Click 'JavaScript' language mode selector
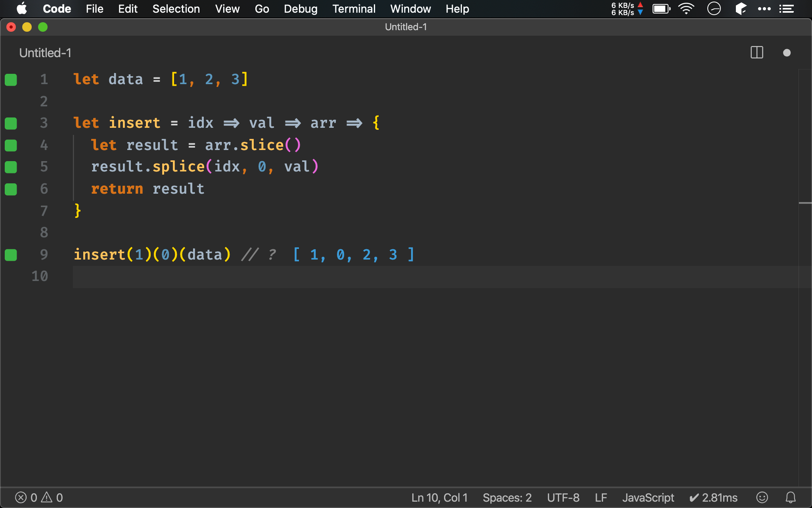The image size is (812, 508). 648,498
